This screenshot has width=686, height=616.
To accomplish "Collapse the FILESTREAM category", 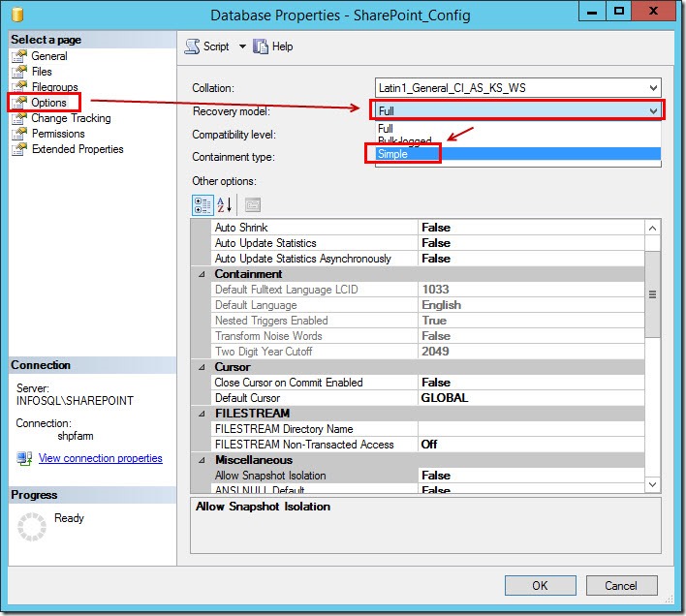I will [x=202, y=414].
